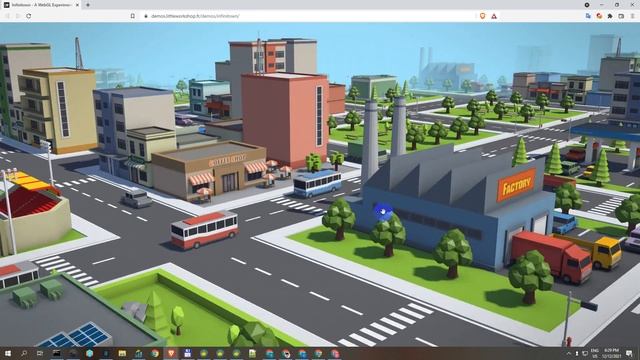Open the Windows notification center

pyautogui.click(x=629, y=353)
